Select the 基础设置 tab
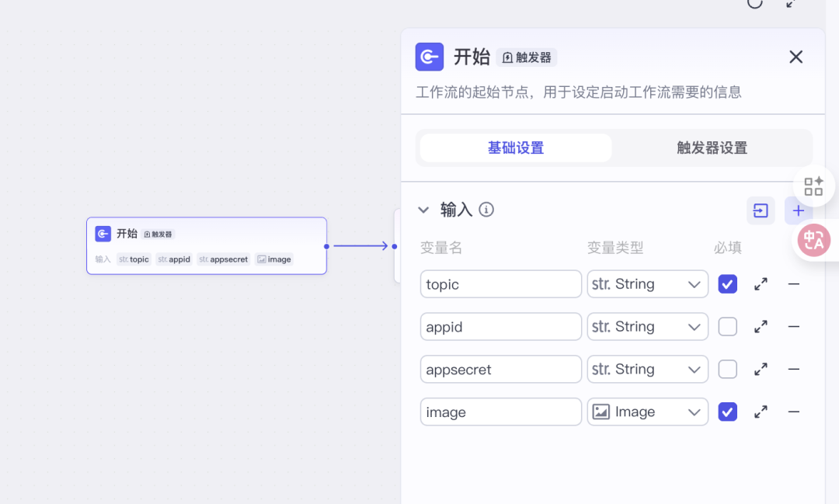 tap(516, 148)
